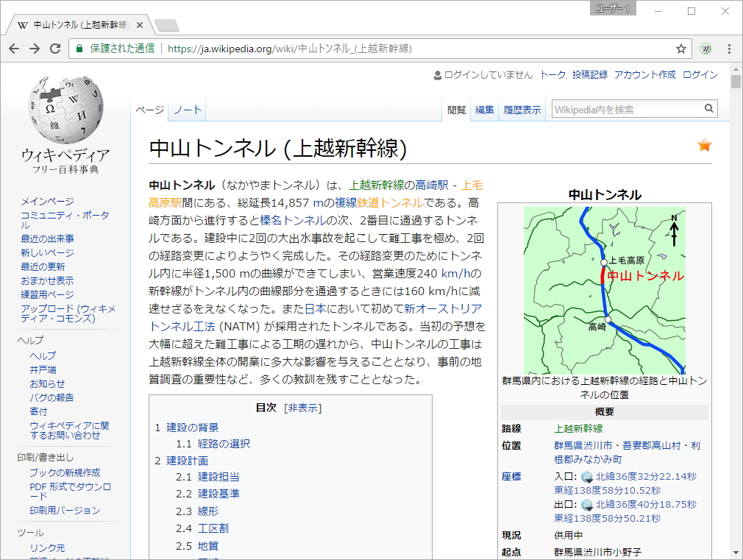This screenshot has width=743, height=560.
Task: Open the Wikipedia extension W icon
Action: (x=705, y=49)
